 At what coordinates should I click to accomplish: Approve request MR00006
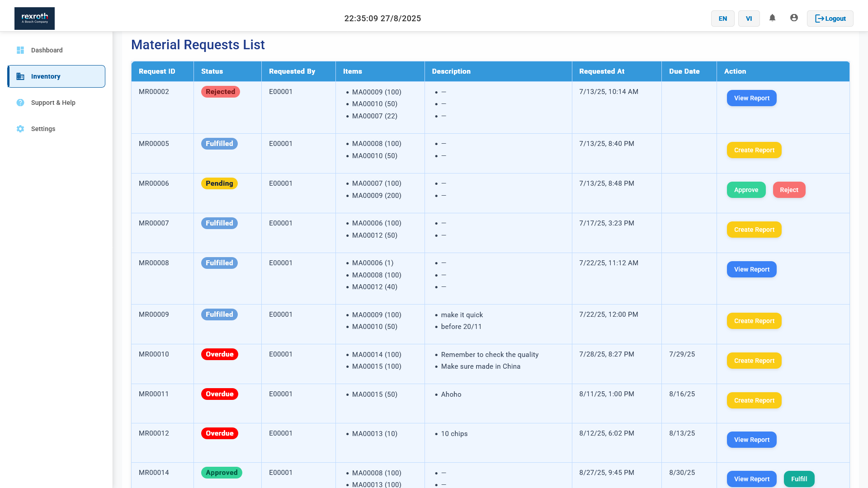point(746,190)
